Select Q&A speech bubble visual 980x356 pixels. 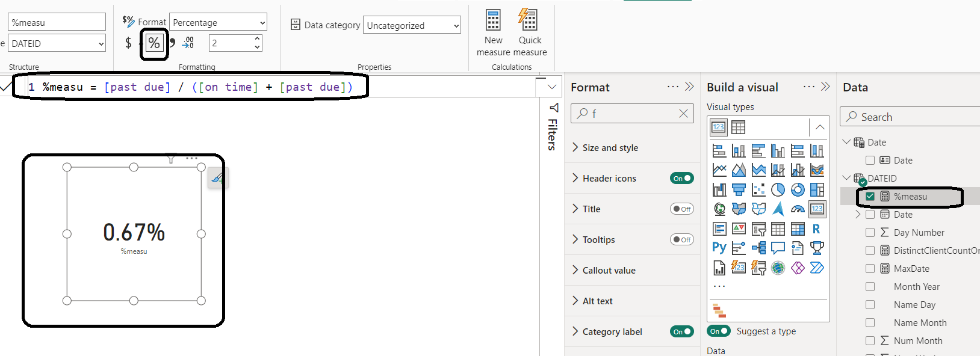778,248
